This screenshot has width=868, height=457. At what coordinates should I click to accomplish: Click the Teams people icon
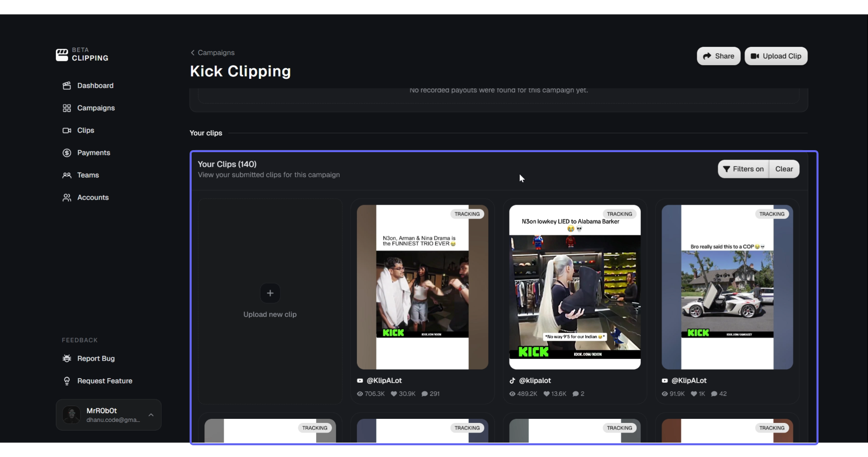pyautogui.click(x=67, y=175)
